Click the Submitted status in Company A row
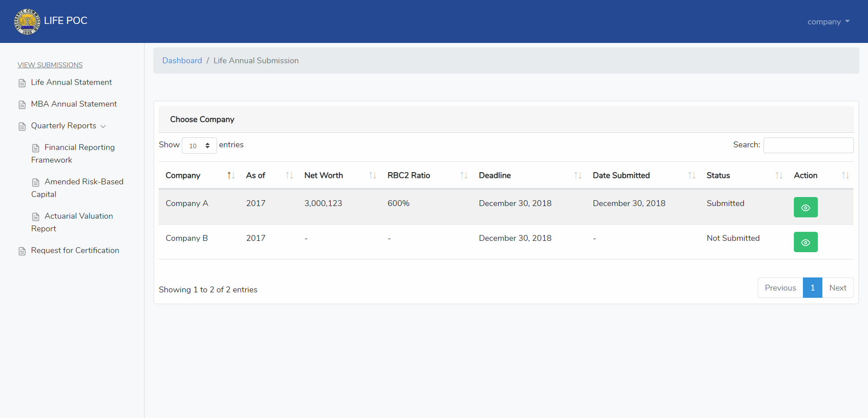Image resolution: width=868 pixels, height=418 pixels. coord(726,203)
